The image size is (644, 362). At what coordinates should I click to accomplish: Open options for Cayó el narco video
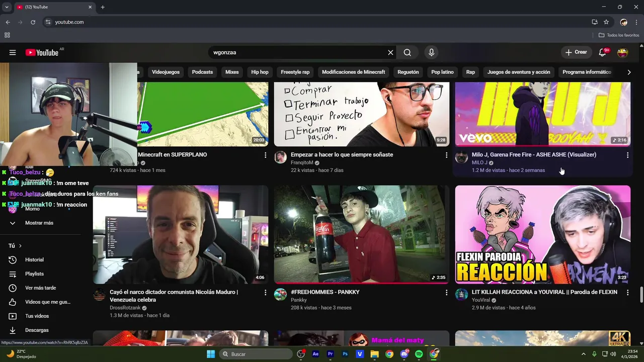tap(265, 293)
